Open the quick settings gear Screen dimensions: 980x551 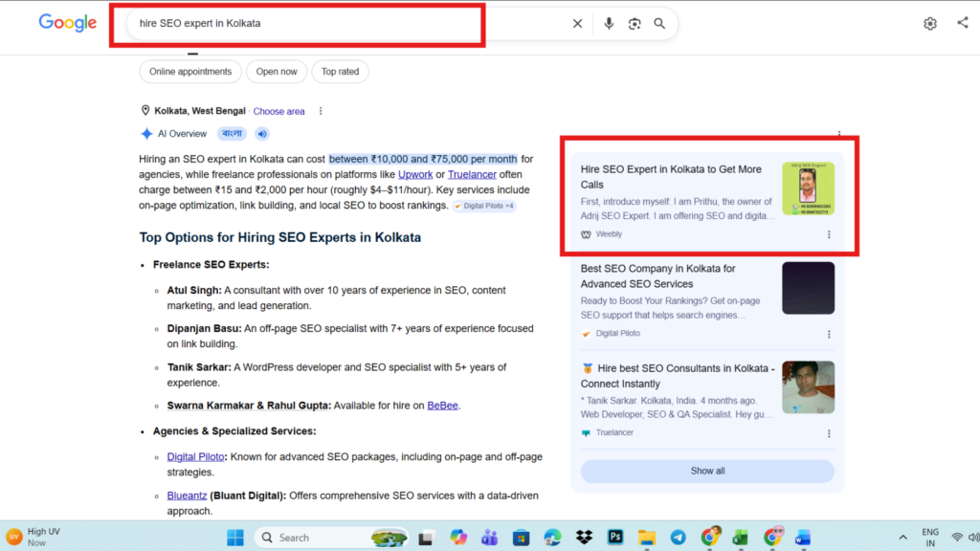tap(930, 24)
